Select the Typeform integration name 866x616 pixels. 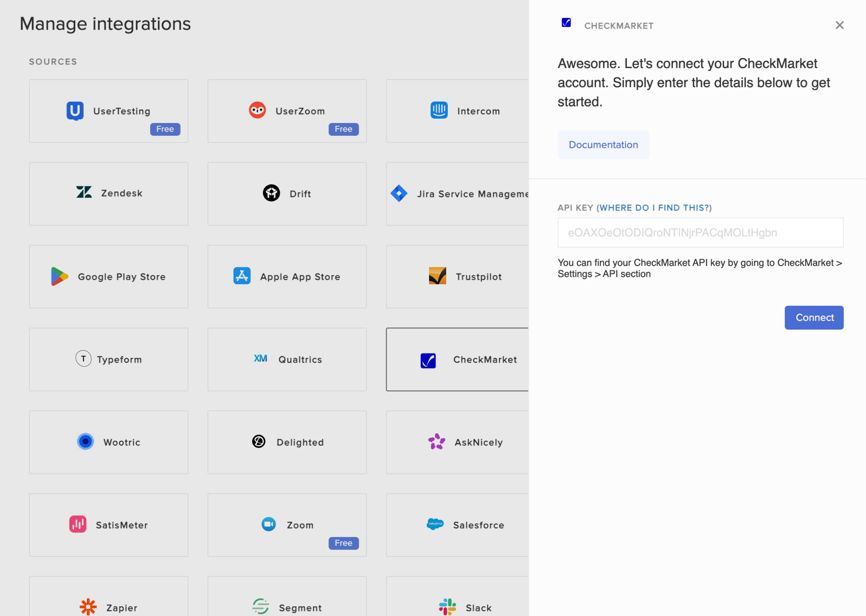119,360
